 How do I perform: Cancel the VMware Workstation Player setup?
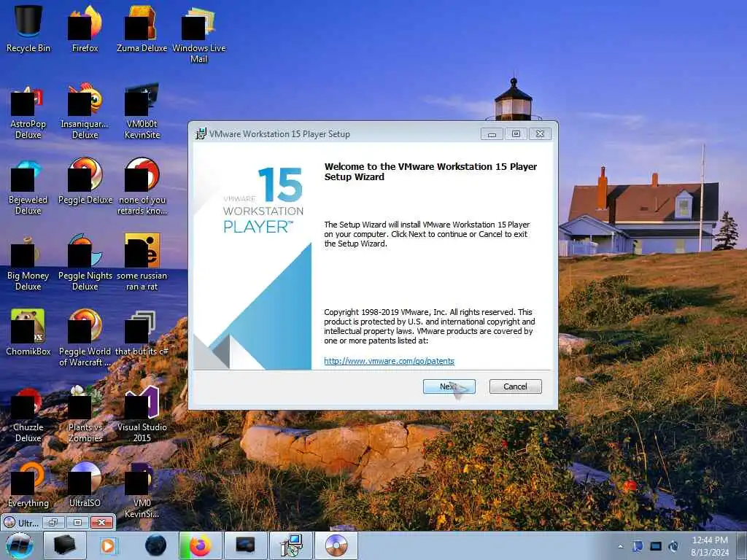pyautogui.click(x=516, y=386)
